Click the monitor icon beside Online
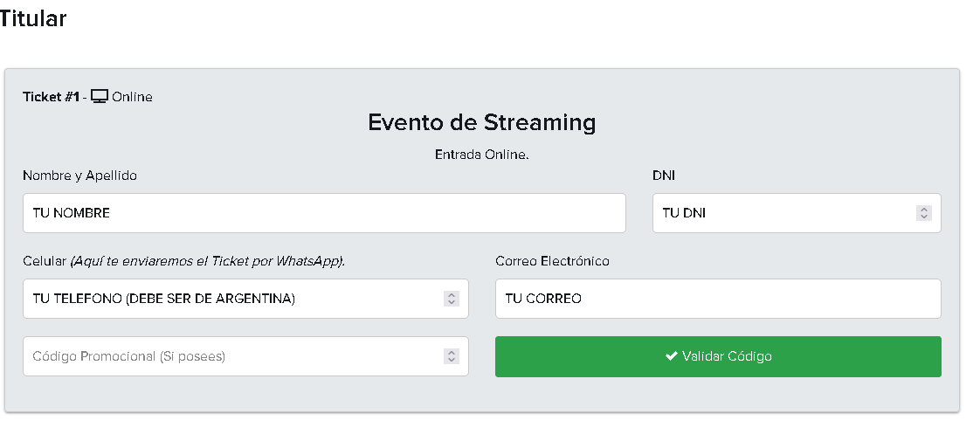This screenshot has width=980, height=434. 100,96
